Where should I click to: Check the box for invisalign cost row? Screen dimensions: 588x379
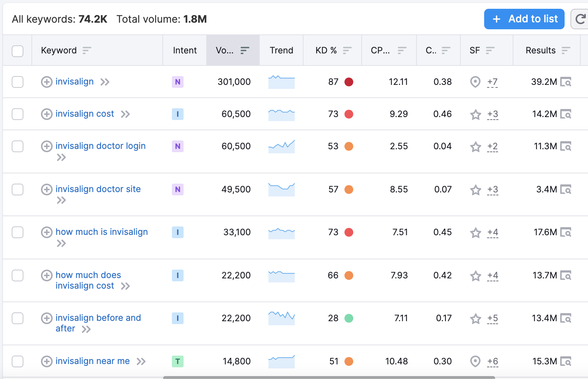click(18, 114)
